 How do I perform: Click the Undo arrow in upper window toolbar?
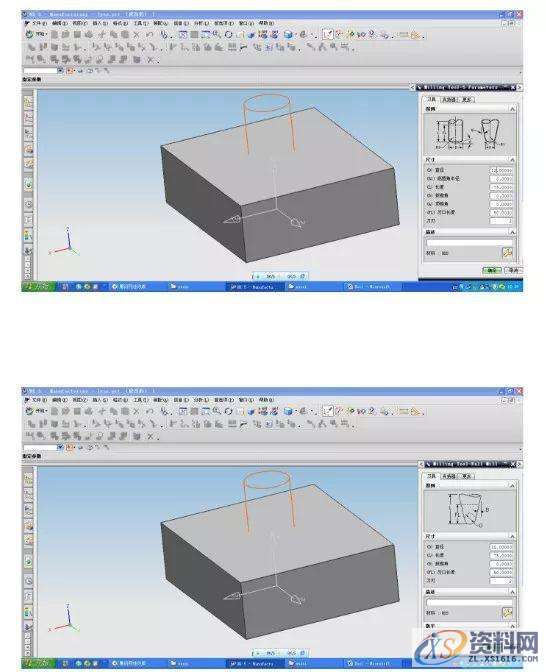coord(150,35)
